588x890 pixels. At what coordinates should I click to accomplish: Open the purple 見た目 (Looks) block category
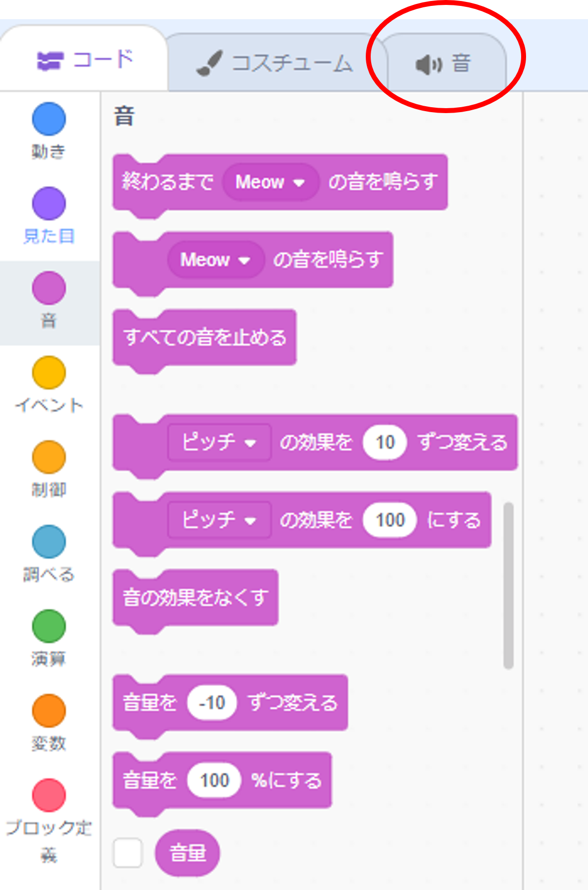[49, 204]
